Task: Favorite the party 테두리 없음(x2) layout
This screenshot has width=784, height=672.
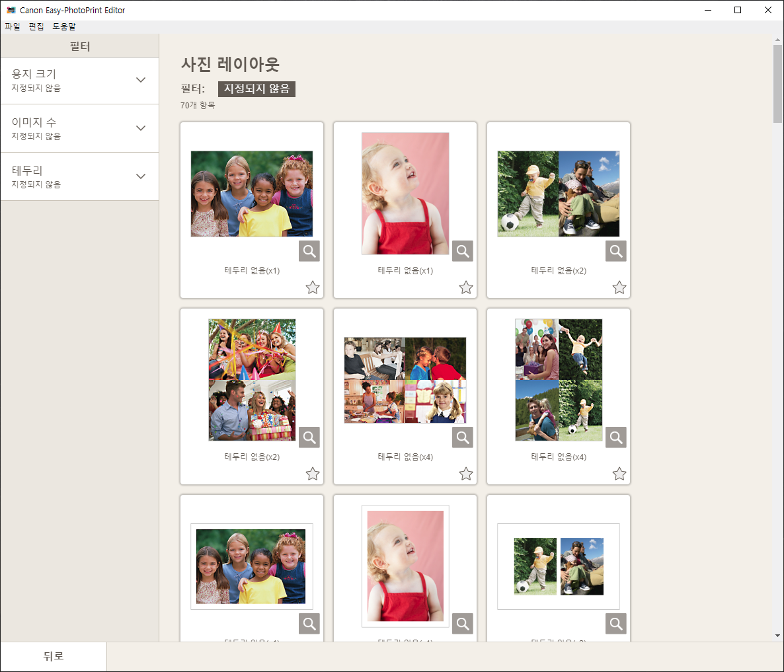Action: coord(313,474)
